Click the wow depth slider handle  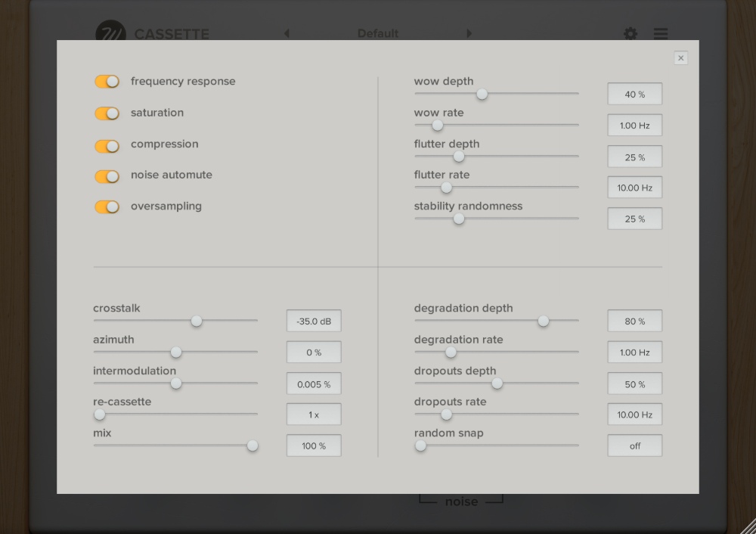(x=482, y=94)
